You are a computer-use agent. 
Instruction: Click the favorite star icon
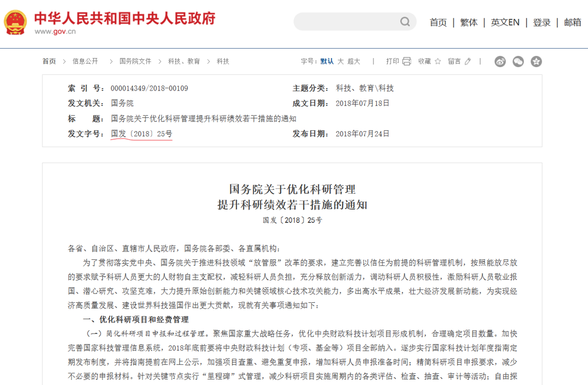[x=438, y=61]
